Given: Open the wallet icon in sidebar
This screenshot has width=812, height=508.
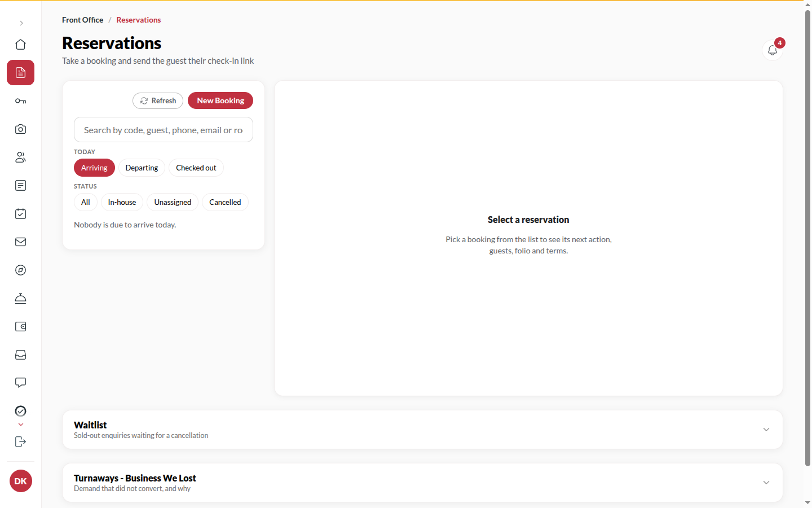Looking at the screenshot, I should [21, 327].
